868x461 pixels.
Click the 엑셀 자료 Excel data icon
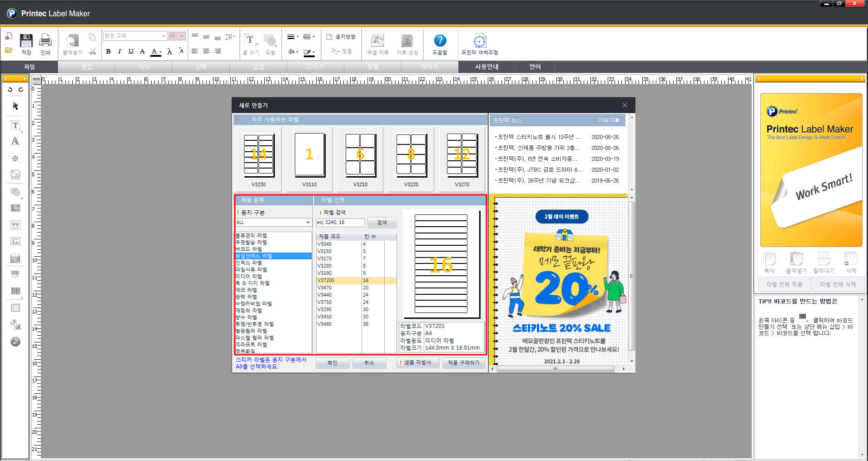pos(377,41)
